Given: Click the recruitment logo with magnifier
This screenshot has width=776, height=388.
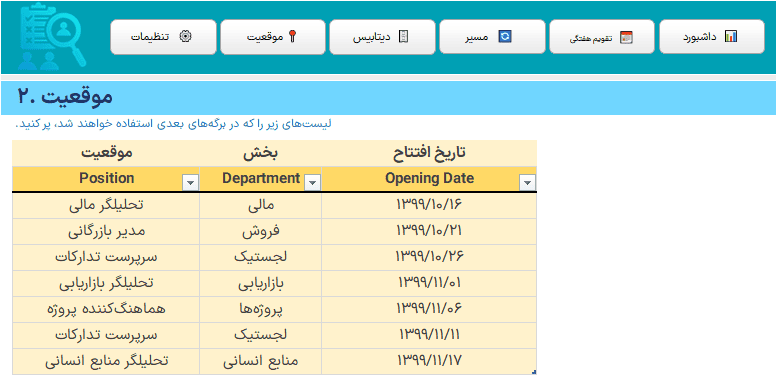Looking at the screenshot, I should coord(51,37).
